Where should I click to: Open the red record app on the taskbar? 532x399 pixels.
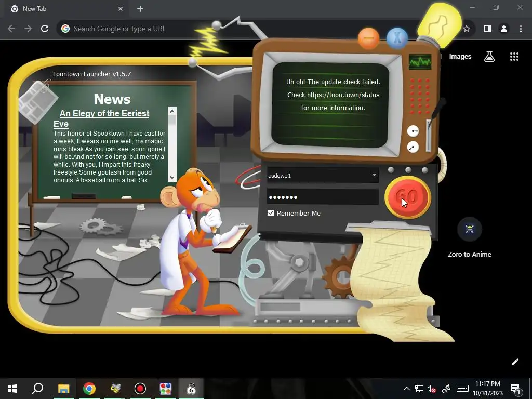(140, 389)
